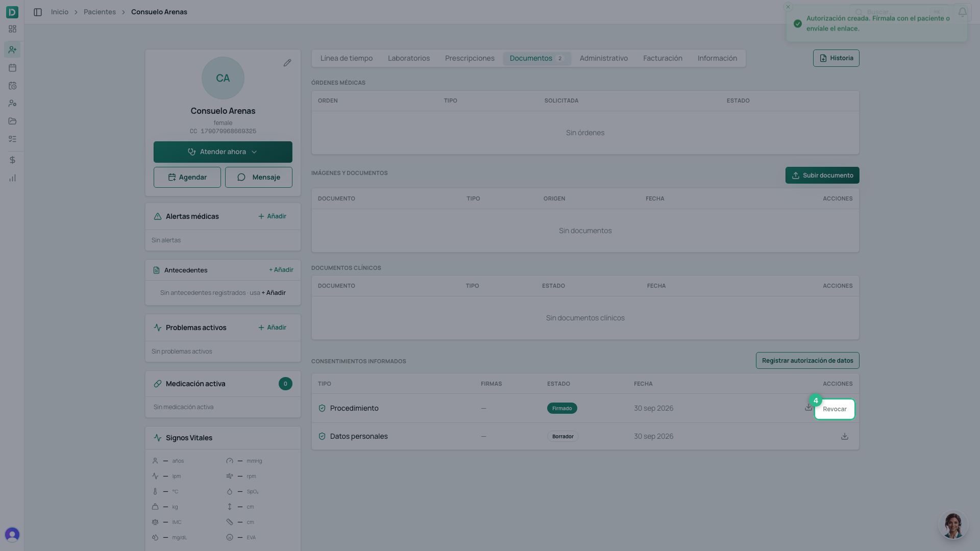
Task: Open the billing dollar icon in sidebar
Action: tap(12, 160)
